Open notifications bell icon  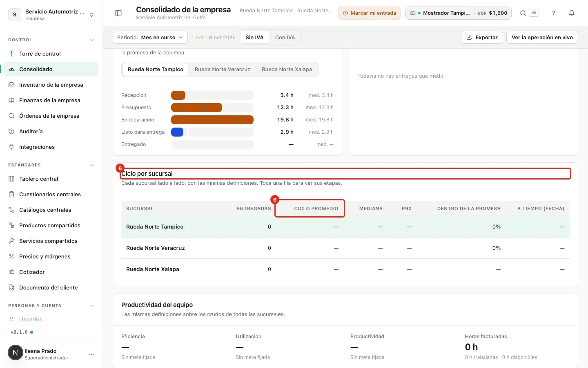coord(572,13)
